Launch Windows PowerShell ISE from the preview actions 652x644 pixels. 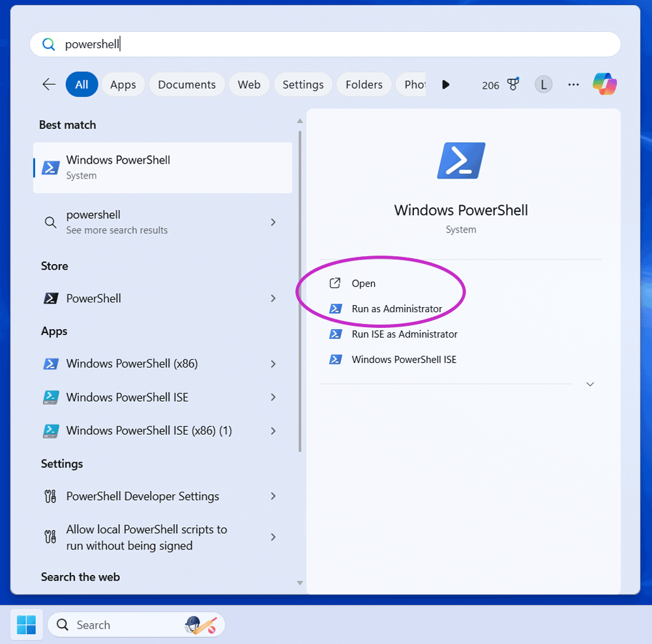pos(404,359)
